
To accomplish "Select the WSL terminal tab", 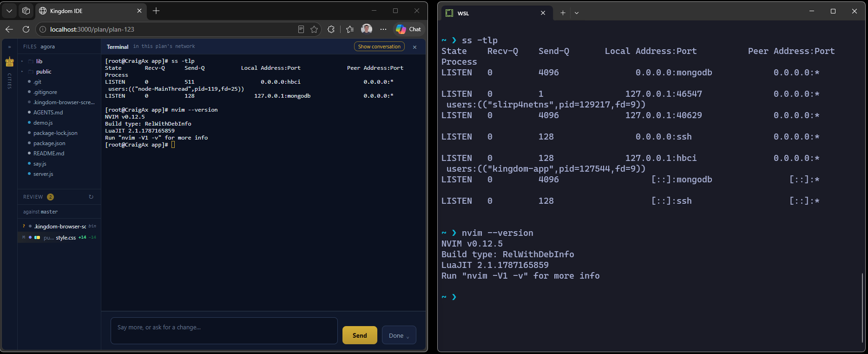I will pyautogui.click(x=497, y=13).
